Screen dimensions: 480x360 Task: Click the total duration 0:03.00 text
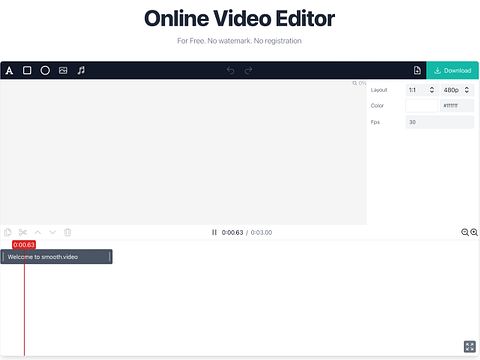[261, 232]
